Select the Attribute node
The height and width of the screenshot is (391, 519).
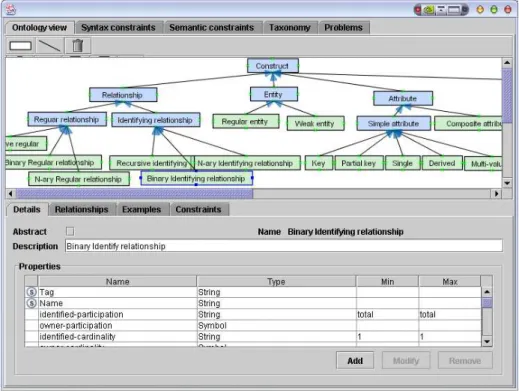click(x=403, y=98)
